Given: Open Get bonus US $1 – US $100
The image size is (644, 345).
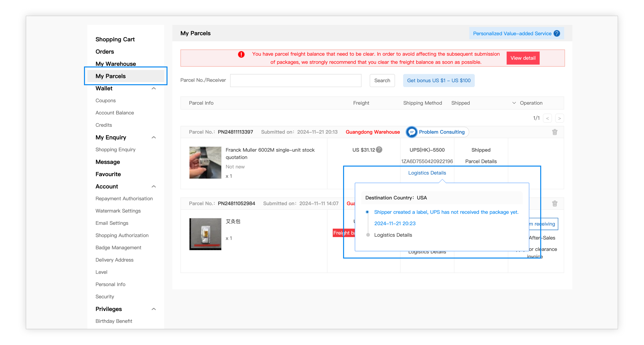Looking at the screenshot, I should (439, 81).
